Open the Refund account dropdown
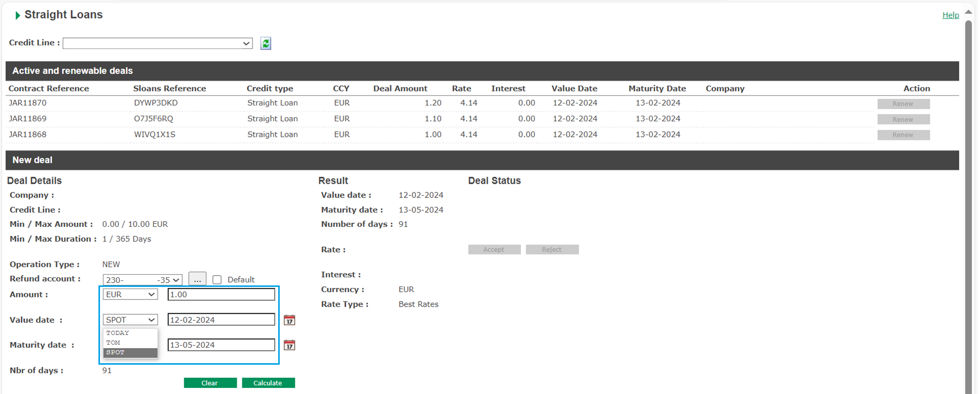The width and height of the screenshot is (980, 394). pos(142,280)
